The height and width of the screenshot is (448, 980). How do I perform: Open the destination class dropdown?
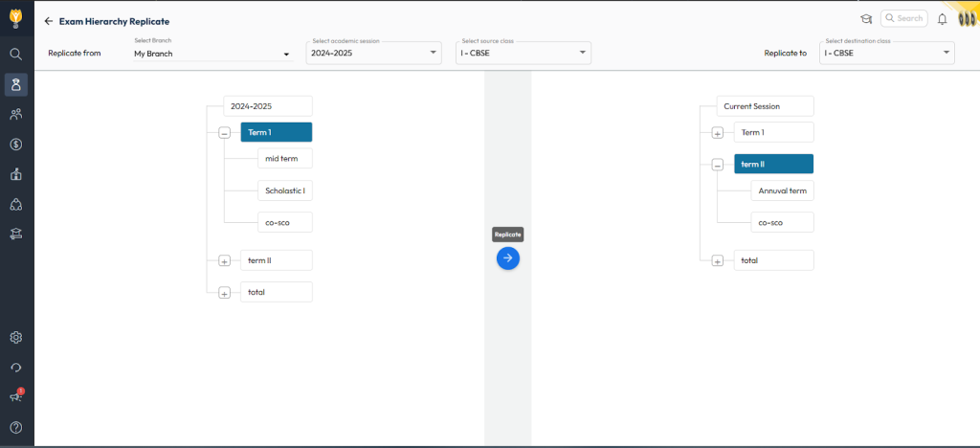click(x=886, y=54)
